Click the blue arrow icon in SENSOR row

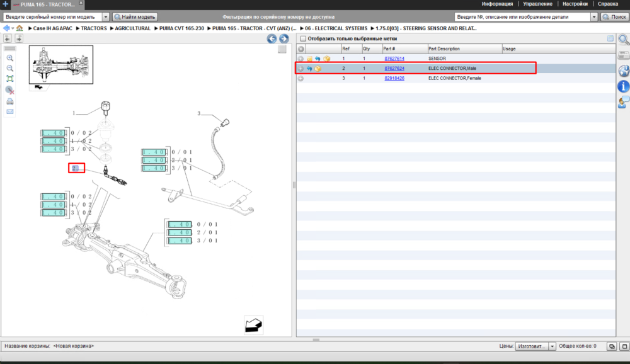coord(318,59)
